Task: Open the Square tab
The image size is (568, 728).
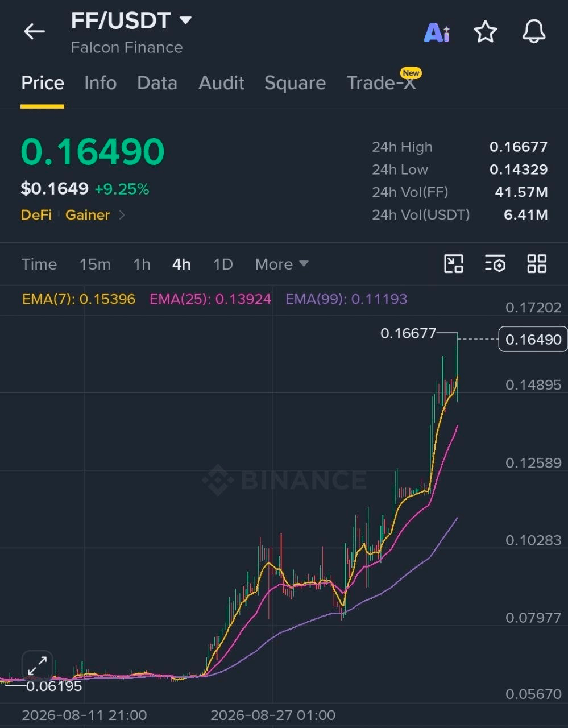Action: [295, 83]
